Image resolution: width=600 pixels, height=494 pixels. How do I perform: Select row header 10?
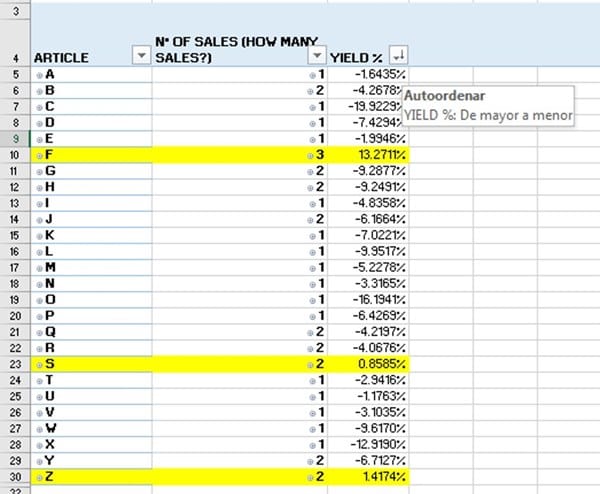16,156
